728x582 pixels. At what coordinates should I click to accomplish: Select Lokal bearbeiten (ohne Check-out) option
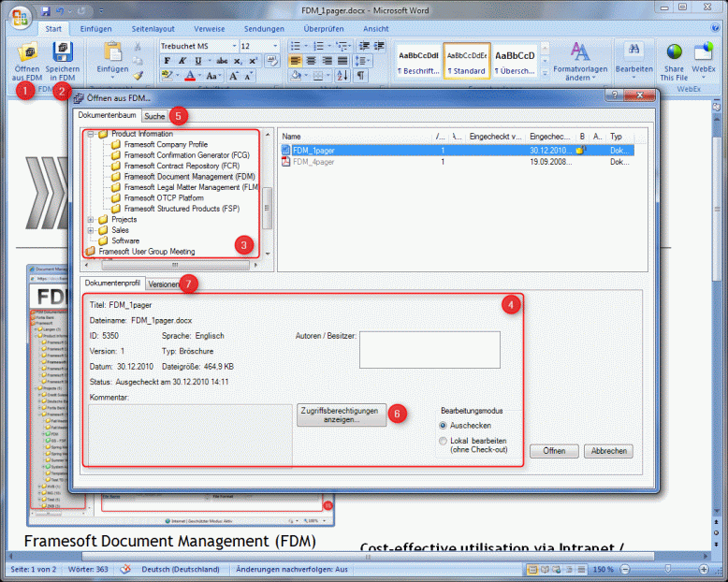point(443,441)
